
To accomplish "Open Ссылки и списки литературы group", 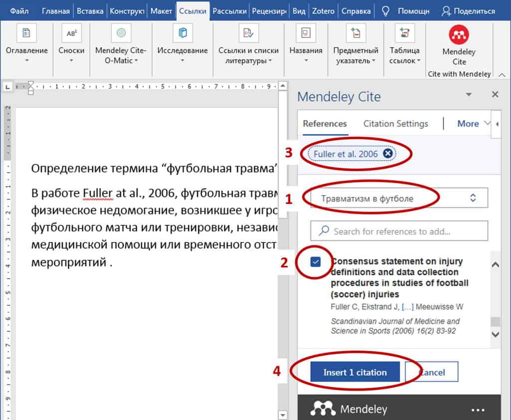I will tap(249, 43).
